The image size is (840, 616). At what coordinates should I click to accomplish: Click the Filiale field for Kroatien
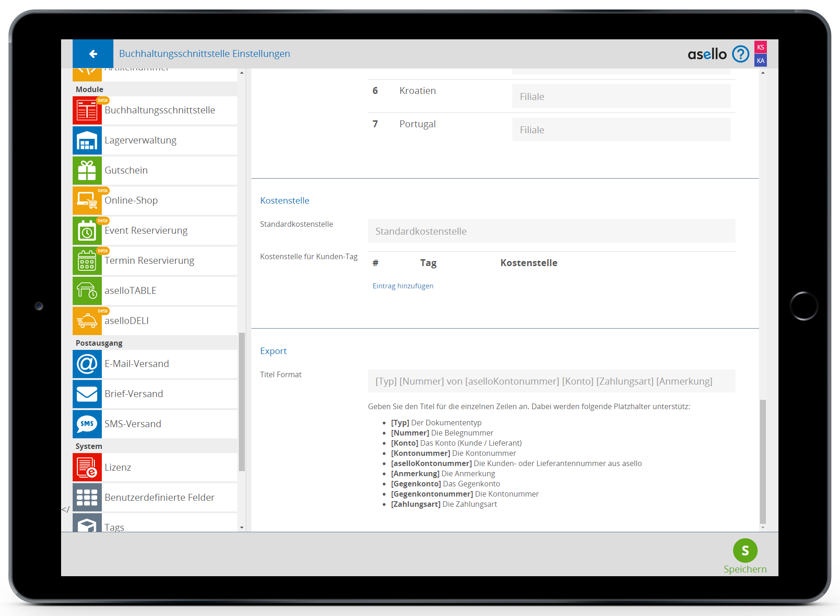621,97
